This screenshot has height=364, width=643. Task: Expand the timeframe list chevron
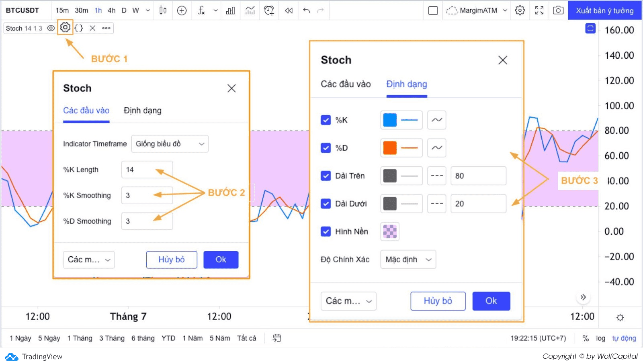[148, 10]
